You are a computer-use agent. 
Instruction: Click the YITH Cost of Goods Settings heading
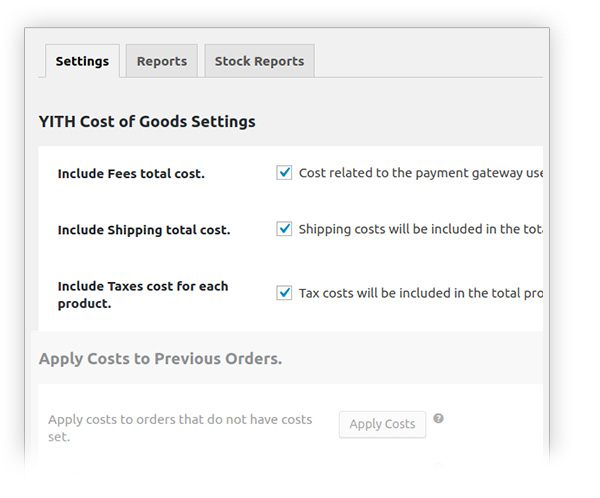[x=147, y=122]
